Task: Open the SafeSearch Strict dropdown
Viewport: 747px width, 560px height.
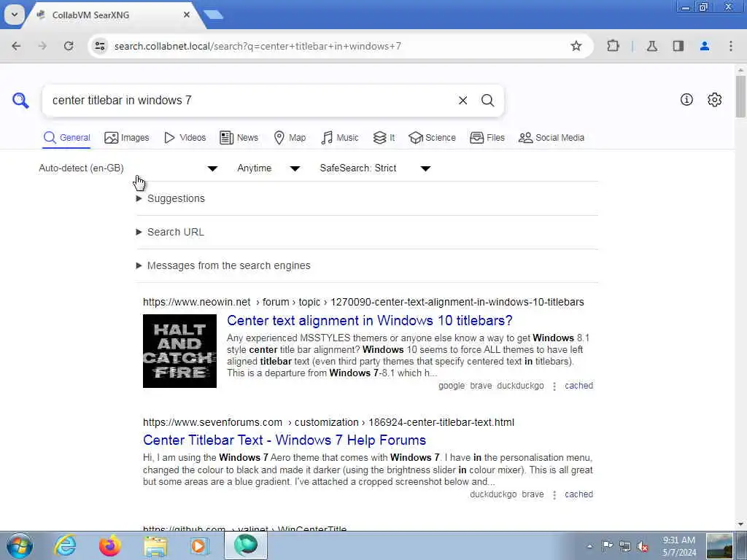Action: click(x=376, y=168)
